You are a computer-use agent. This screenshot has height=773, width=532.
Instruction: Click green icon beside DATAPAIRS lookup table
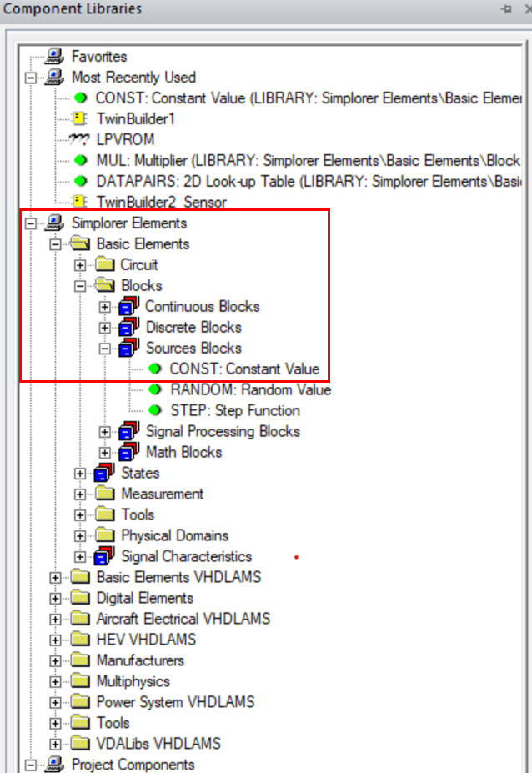click(80, 182)
